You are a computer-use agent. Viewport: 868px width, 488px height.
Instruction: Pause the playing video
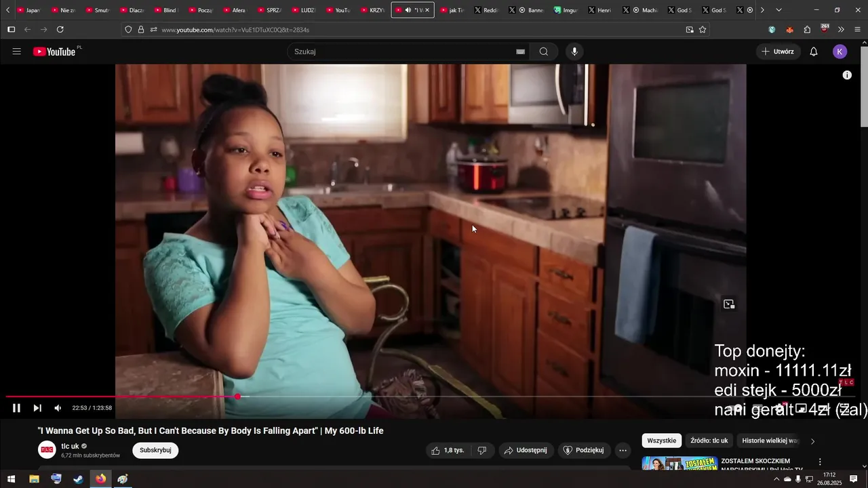tap(16, 408)
